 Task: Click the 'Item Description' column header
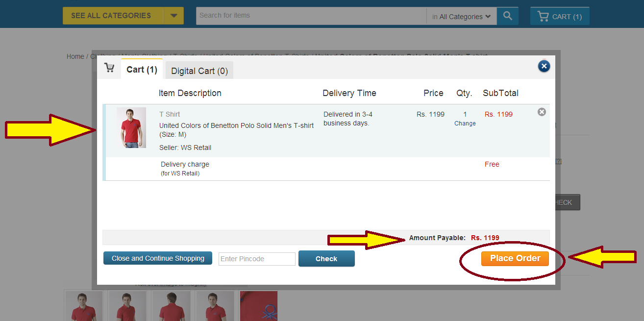tap(190, 93)
